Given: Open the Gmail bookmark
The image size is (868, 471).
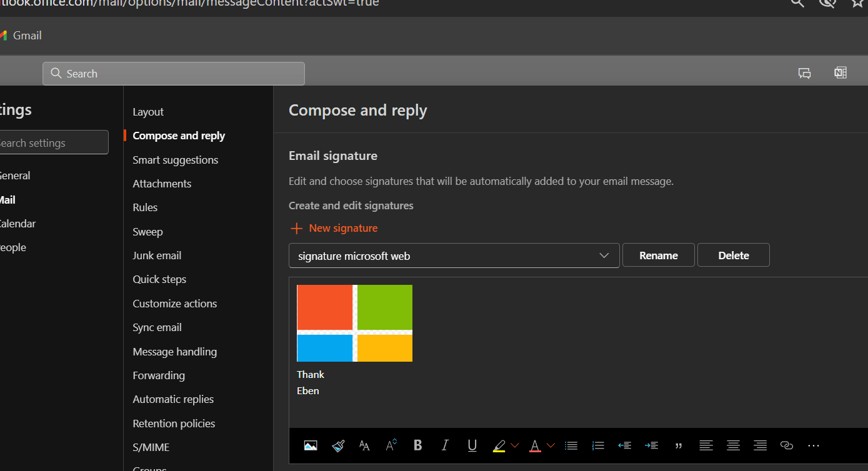Looking at the screenshot, I should (21, 36).
